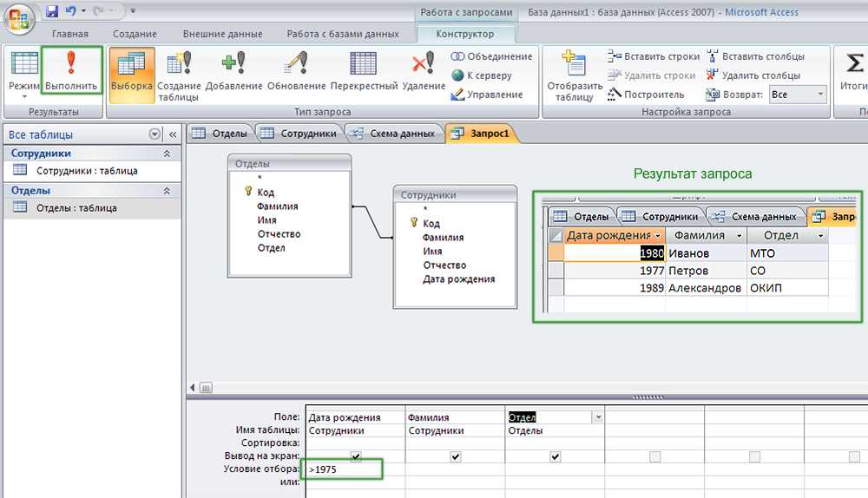Undo with the quick access arrow
The image size is (868, 498).
[x=70, y=10]
